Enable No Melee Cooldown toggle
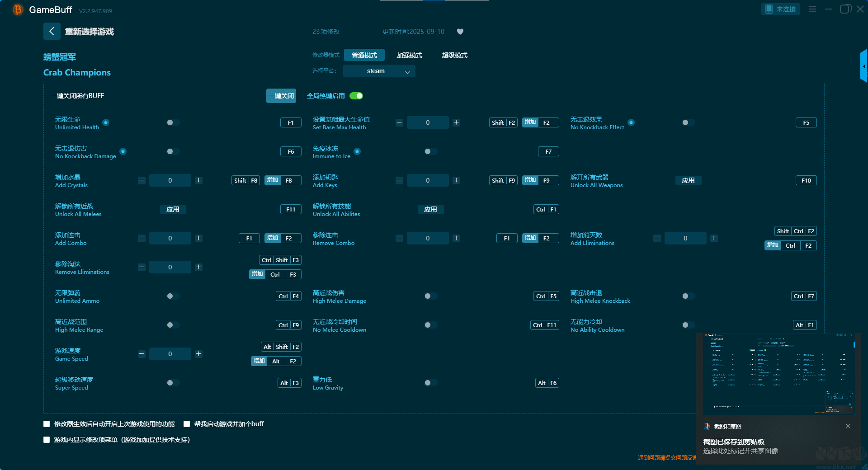The height and width of the screenshot is (470, 868). point(430,325)
